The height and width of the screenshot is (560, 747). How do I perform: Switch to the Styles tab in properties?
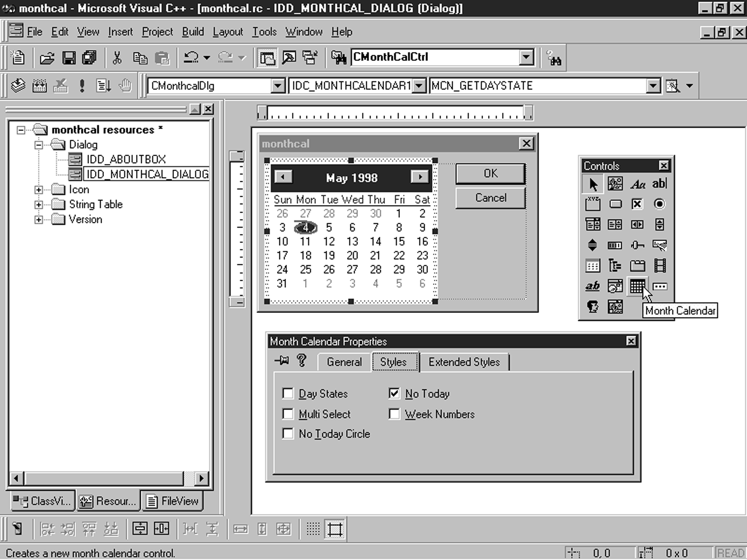[x=393, y=362]
